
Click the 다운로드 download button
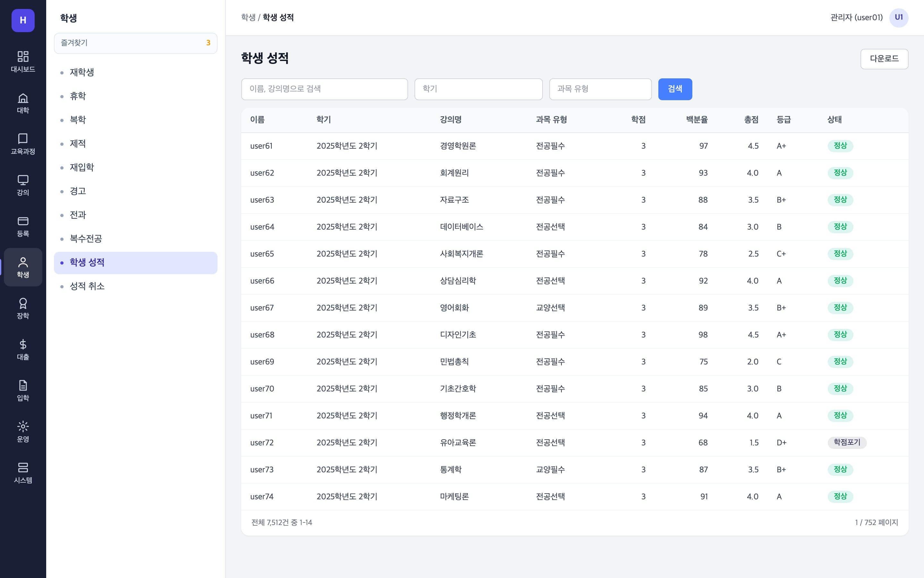coord(884,59)
